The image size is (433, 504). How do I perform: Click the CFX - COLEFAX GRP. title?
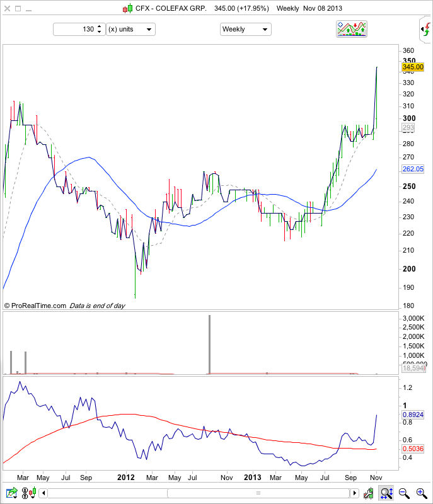pos(171,8)
